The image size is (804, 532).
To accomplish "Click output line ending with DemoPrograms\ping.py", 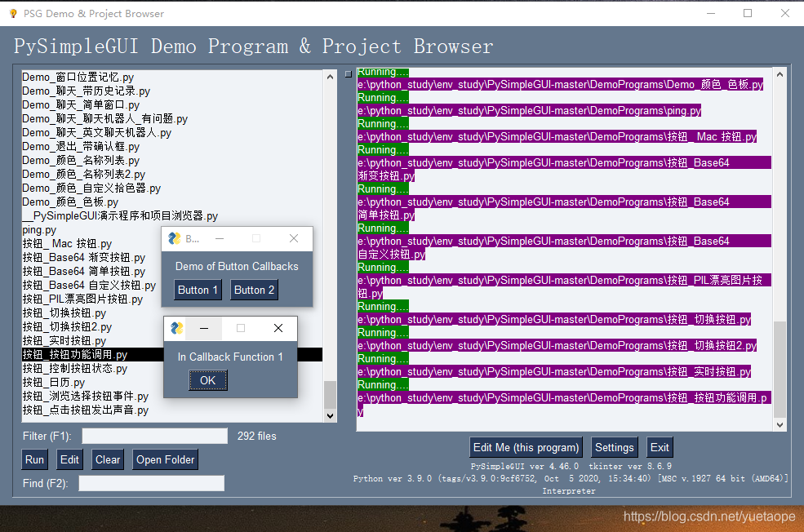I will [529, 111].
